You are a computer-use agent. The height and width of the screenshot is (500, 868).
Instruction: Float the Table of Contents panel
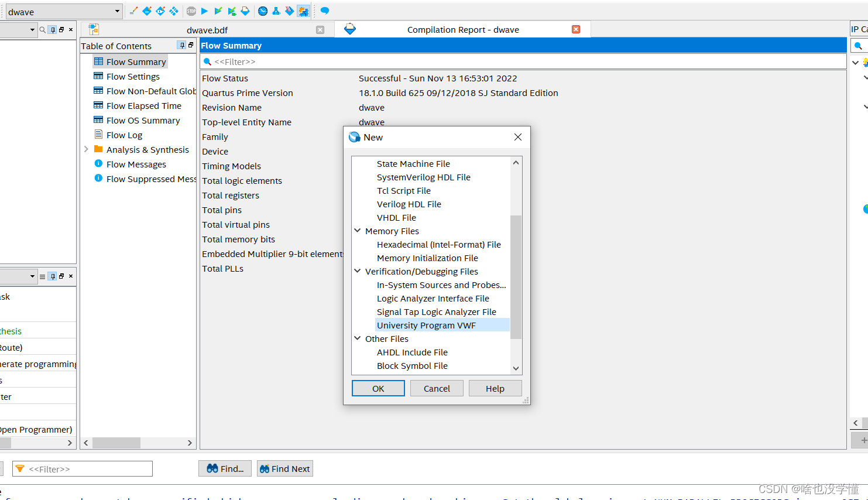tap(191, 45)
